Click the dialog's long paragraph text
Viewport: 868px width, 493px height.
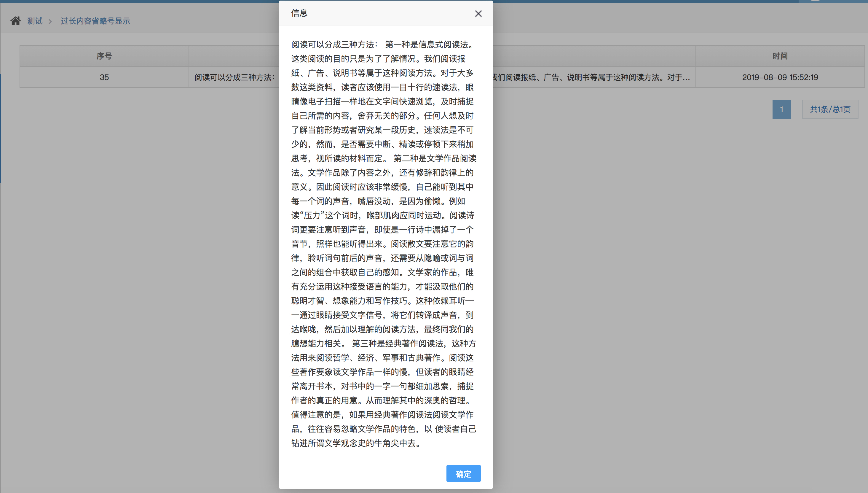tap(384, 244)
